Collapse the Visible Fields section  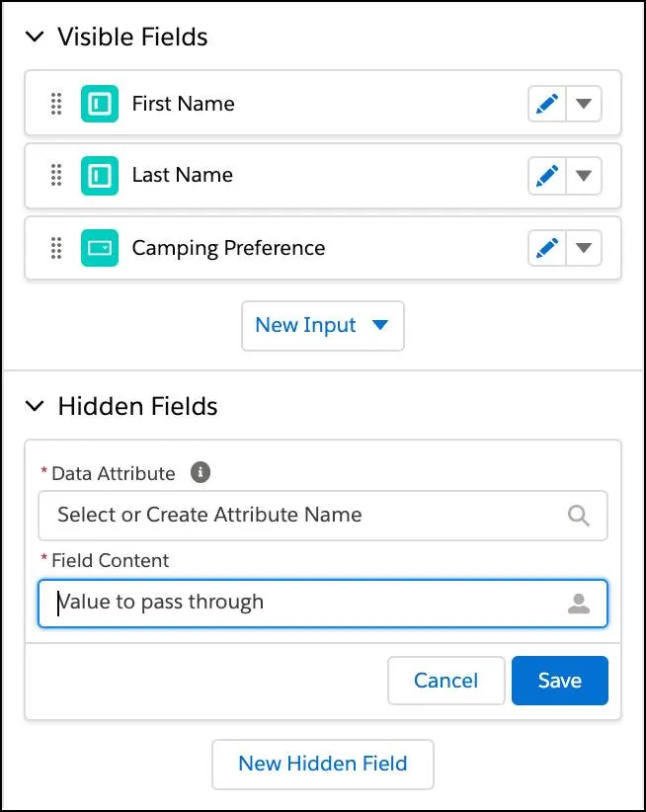tap(36, 38)
